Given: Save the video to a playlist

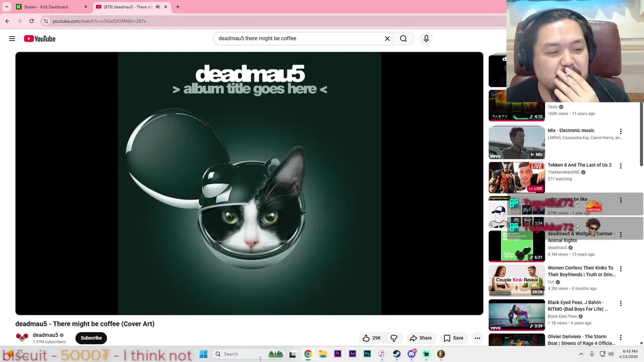Looking at the screenshot, I should (453, 338).
